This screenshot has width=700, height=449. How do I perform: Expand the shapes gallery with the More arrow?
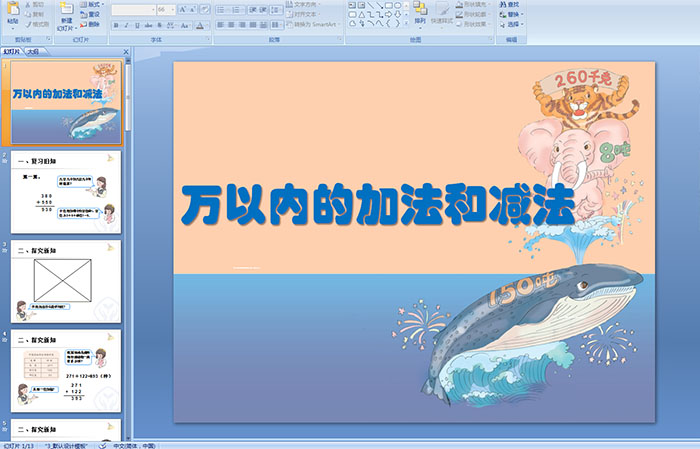[406, 24]
